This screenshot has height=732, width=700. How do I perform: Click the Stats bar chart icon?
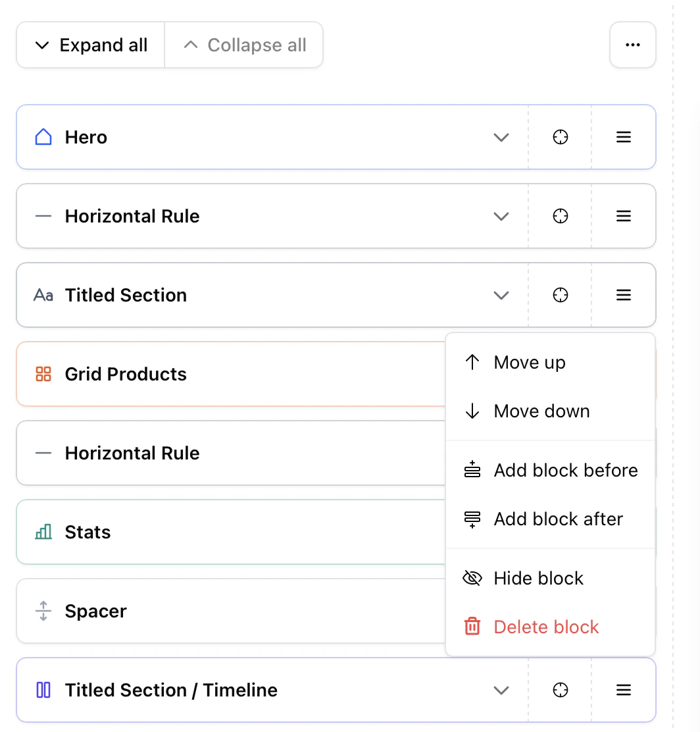(43, 532)
